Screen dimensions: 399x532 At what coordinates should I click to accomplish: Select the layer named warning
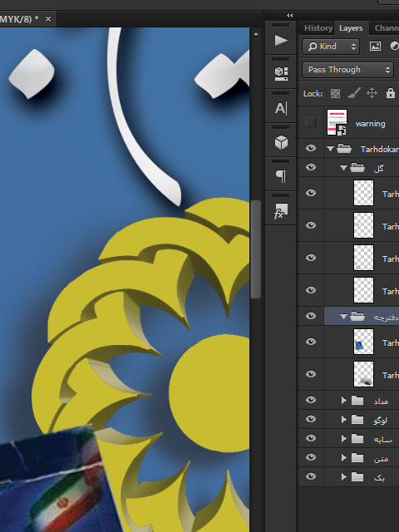(x=370, y=124)
